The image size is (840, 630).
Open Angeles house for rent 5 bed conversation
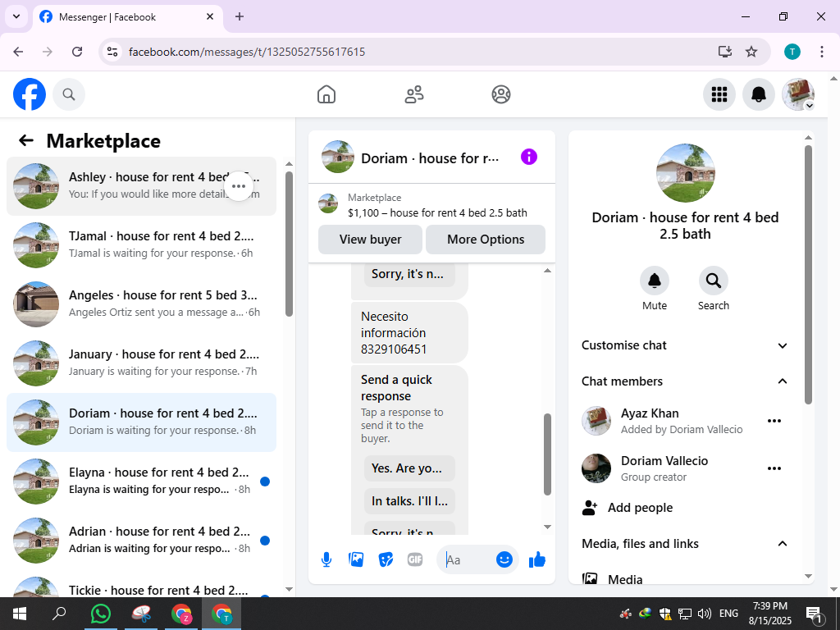141,304
